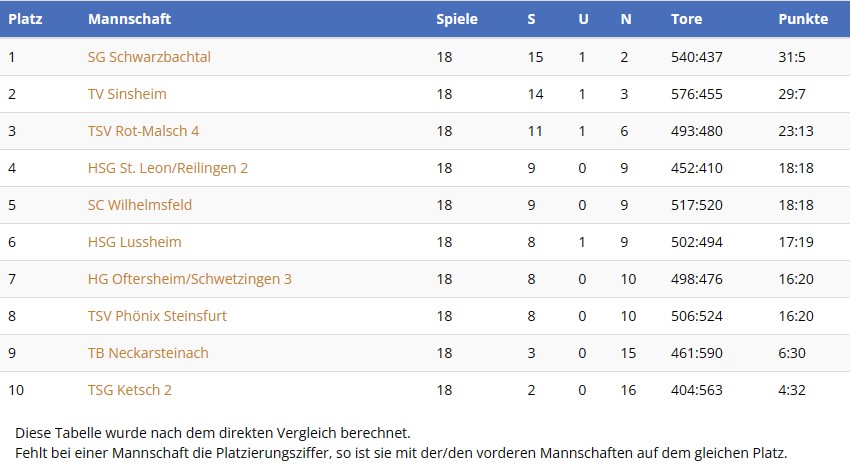Open the SG Schwarzbachtal team link
850x475 pixels.
pos(149,57)
